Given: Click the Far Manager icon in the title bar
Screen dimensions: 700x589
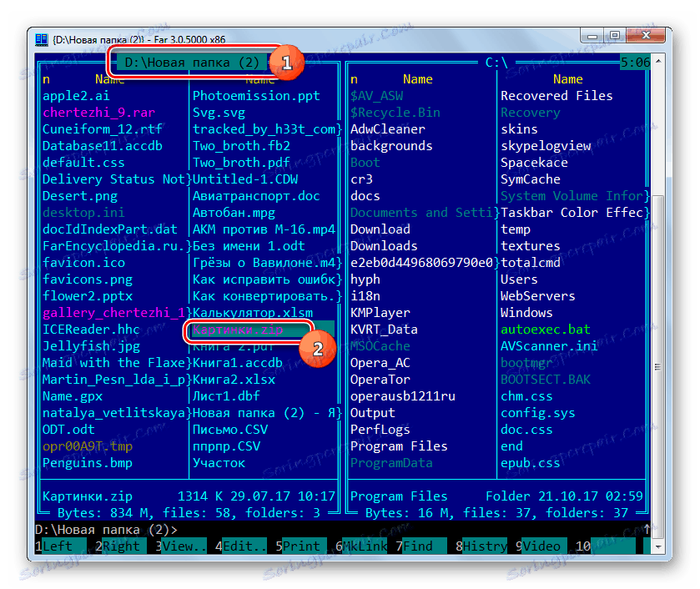Looking at the screenshot, I should coord(42,39).
